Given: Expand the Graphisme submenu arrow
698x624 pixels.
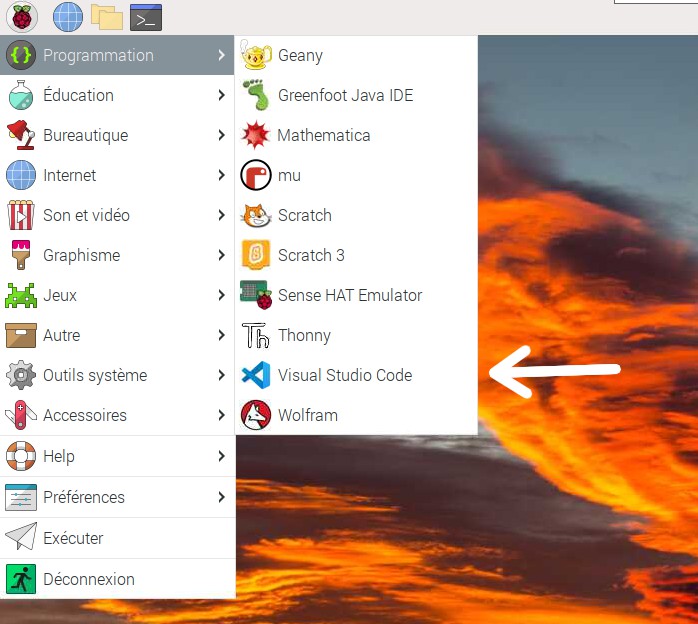Looking at the screenshot, I should tap(221, 255).
